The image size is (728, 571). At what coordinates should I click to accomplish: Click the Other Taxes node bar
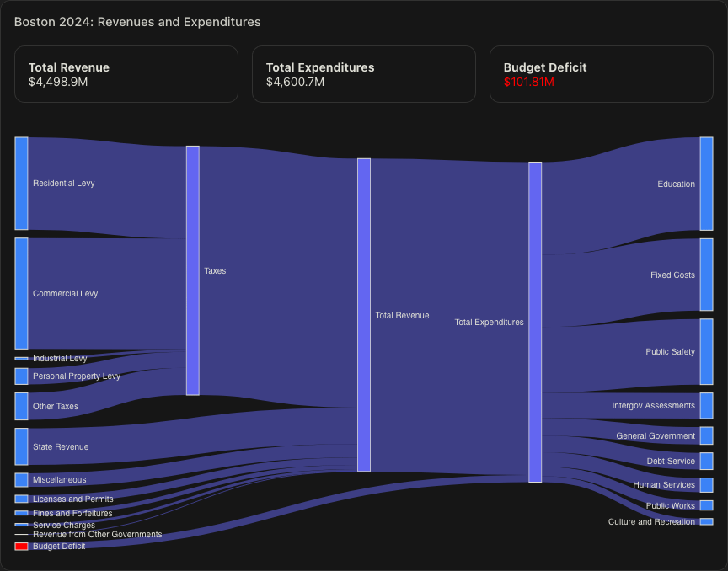[x=21, y=406]
